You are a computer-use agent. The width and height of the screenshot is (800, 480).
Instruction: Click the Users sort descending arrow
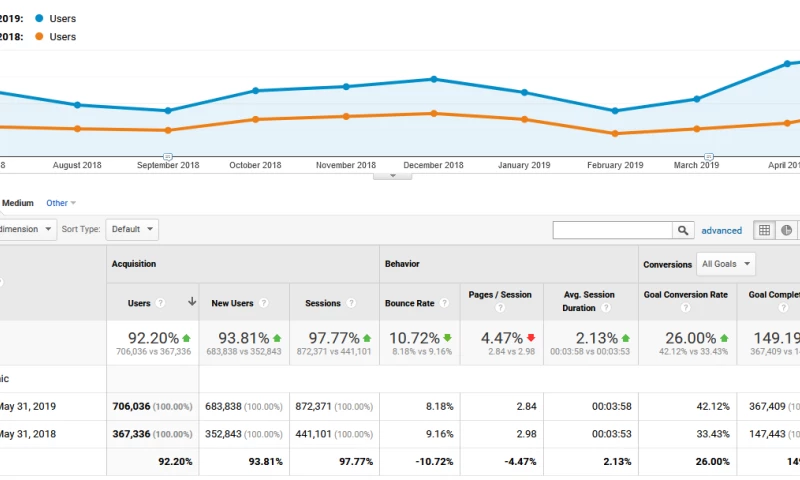[191, 302]
